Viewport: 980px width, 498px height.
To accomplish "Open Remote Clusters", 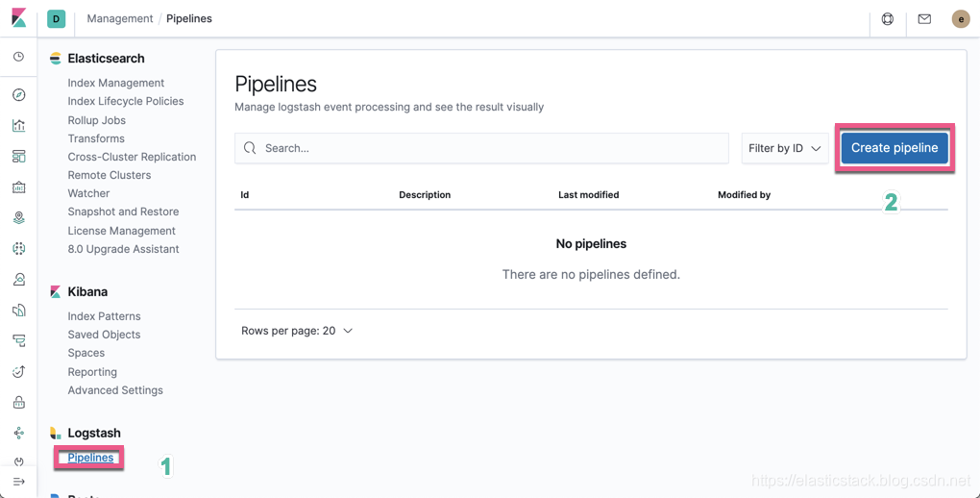I will 110,175.
